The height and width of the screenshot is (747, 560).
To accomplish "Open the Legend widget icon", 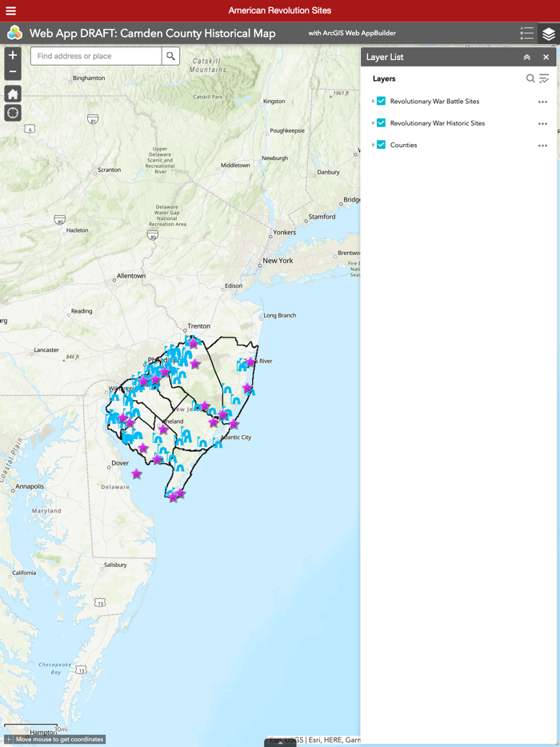I will click(x=526, y=34).
